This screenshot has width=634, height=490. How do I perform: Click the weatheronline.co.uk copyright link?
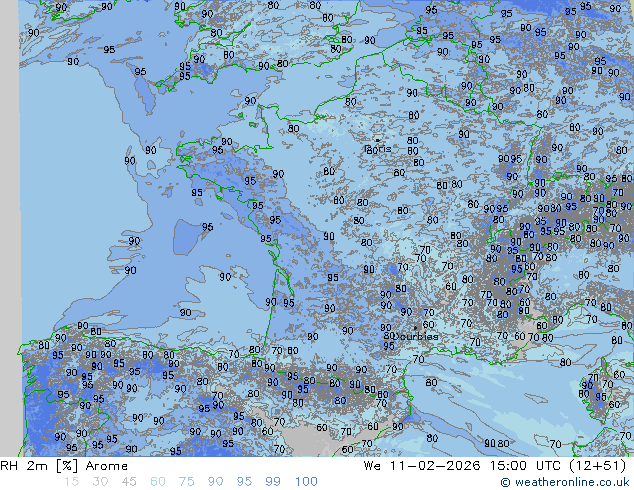[566, 482]
